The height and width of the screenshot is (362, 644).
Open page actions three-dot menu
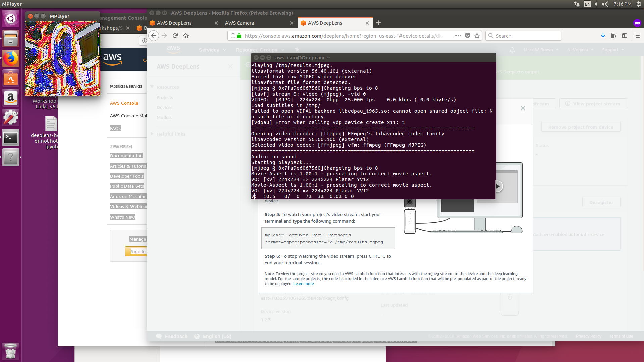[x=458, y=36]
